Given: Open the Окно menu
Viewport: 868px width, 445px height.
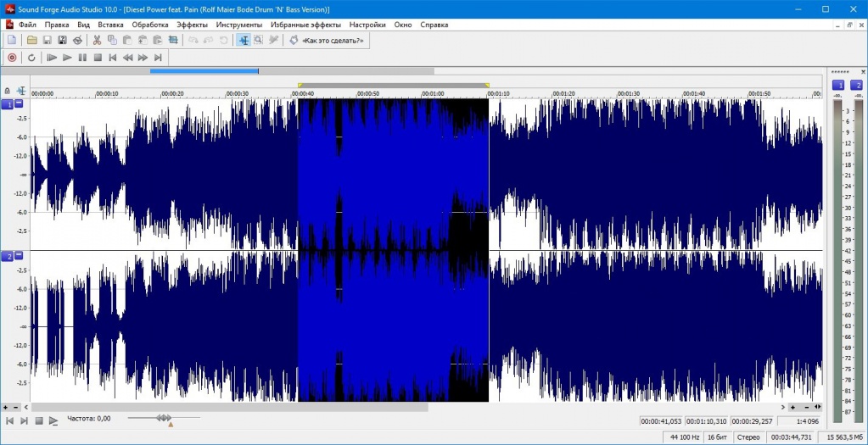Looking at the screenshot, I should tap(402, 25).
